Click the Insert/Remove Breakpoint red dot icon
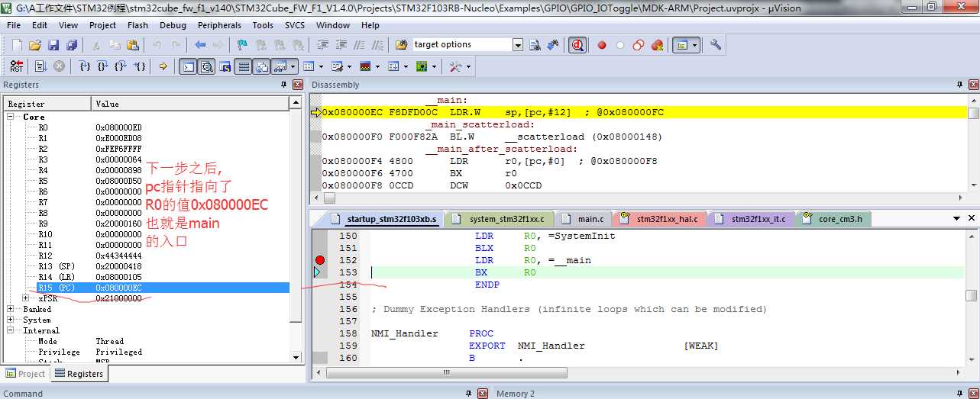 tap(602, 45)
